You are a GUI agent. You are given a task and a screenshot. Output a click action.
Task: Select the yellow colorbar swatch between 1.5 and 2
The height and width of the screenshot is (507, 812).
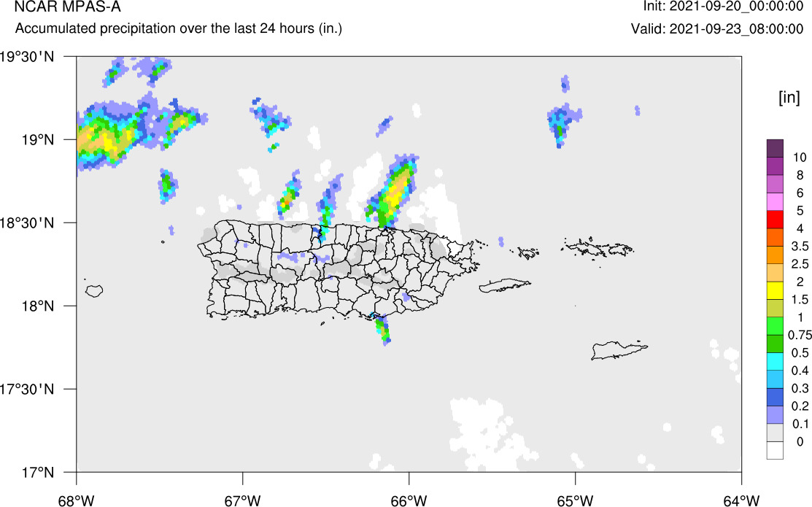click(x=776, y=290)
